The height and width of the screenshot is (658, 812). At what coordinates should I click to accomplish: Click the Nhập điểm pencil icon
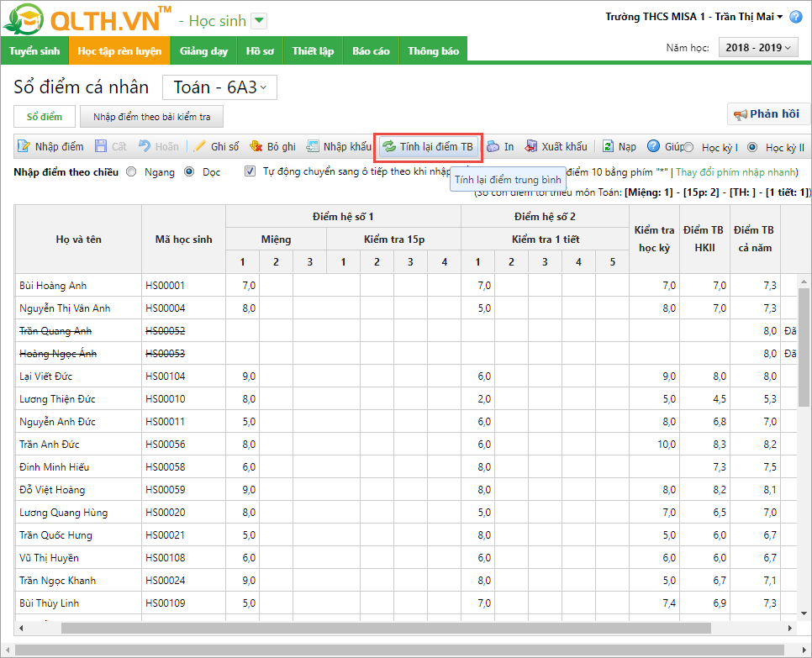click(24, 146)
